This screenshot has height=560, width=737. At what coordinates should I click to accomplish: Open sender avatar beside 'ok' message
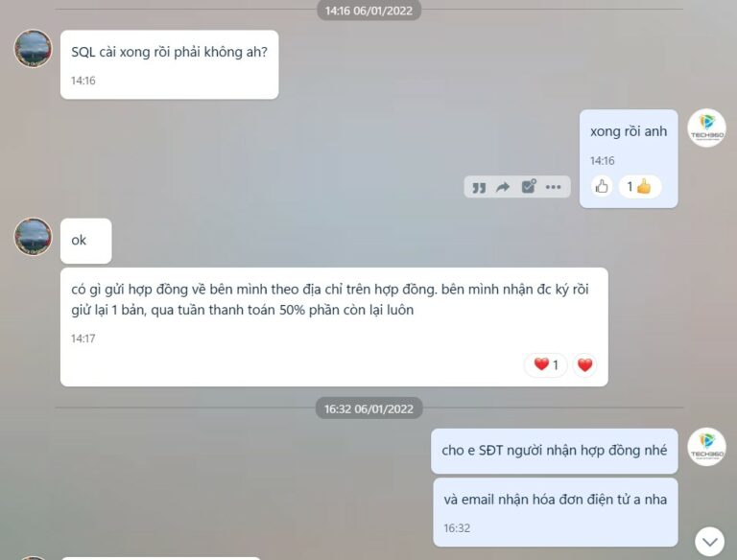(x=33, y=236)
